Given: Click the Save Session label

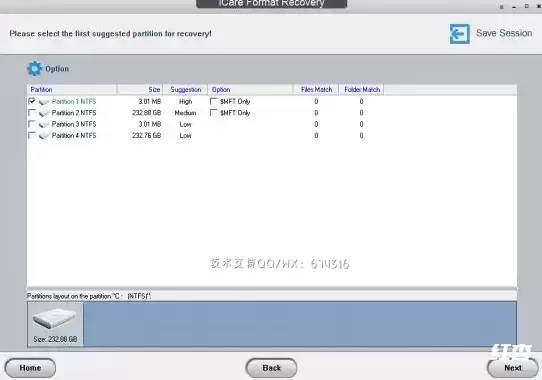Looking at the screenshot, I should (504, 33).
